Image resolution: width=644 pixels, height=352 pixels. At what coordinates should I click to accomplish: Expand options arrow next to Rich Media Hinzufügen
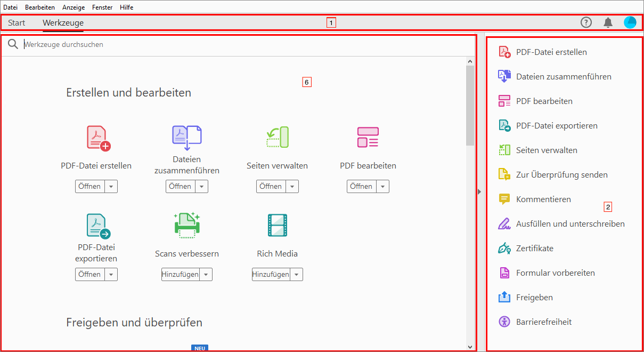[297, 274]
